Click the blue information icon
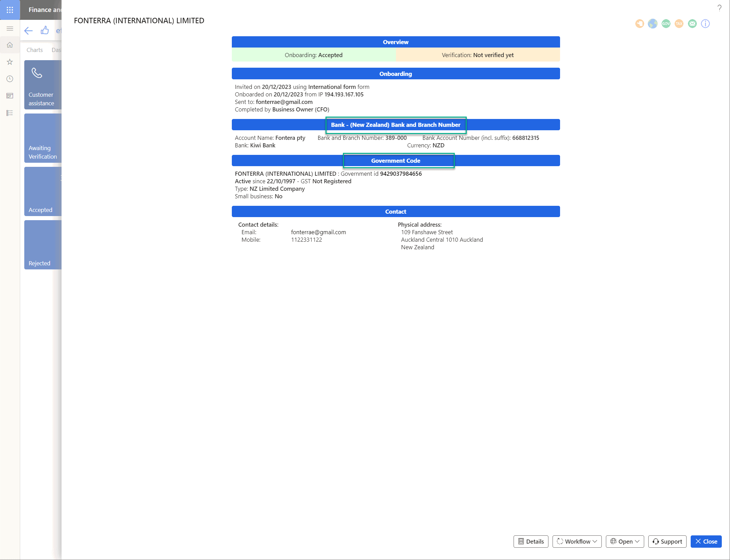The image size is (730, 560). [x=705, y=24]
